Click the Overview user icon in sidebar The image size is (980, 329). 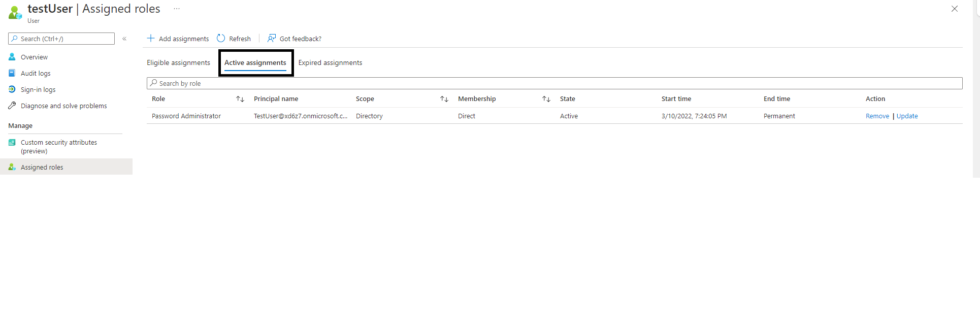12,57
